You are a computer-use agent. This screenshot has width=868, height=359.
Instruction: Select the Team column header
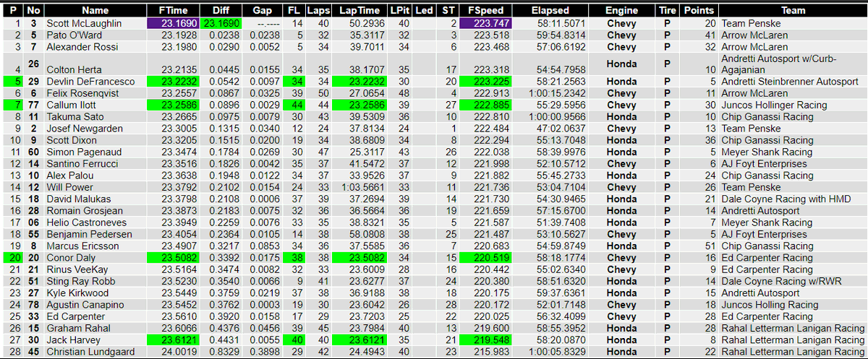tap(793, 11)
